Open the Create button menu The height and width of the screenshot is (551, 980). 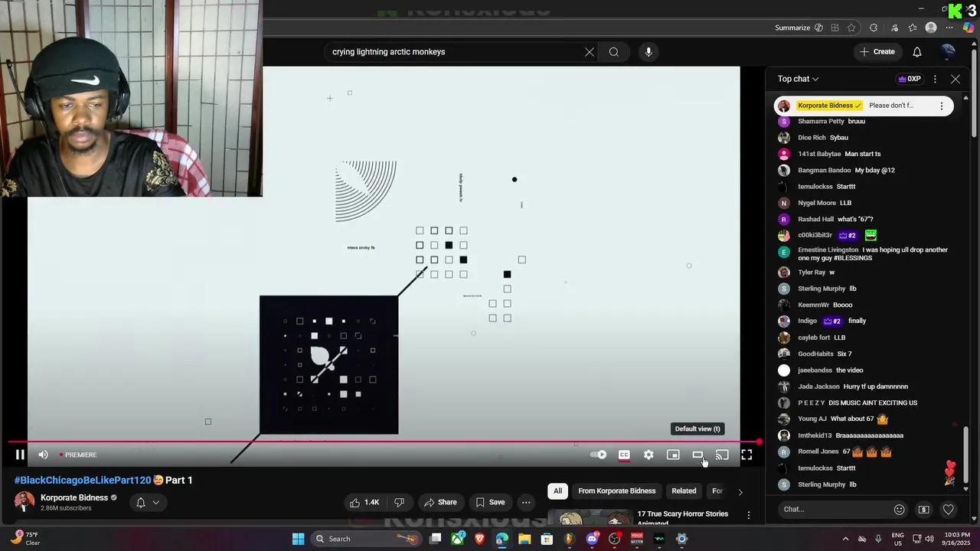tap(877, 52)
